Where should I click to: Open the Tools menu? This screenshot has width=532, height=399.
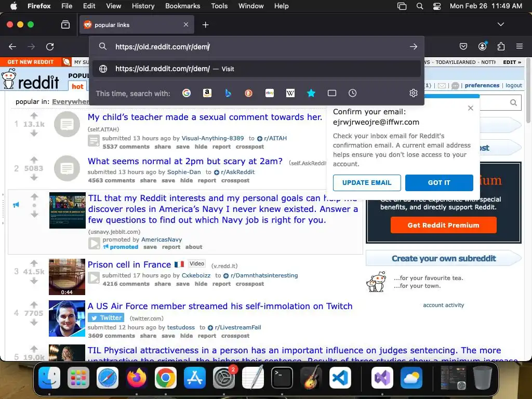coord(220,6)
